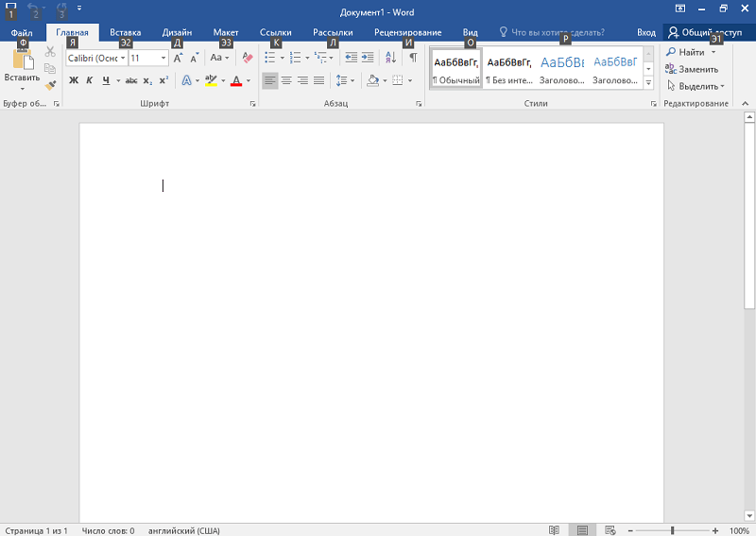Click the Число слов: 0 status indicator
756x536 pixels.
point(108,530)
